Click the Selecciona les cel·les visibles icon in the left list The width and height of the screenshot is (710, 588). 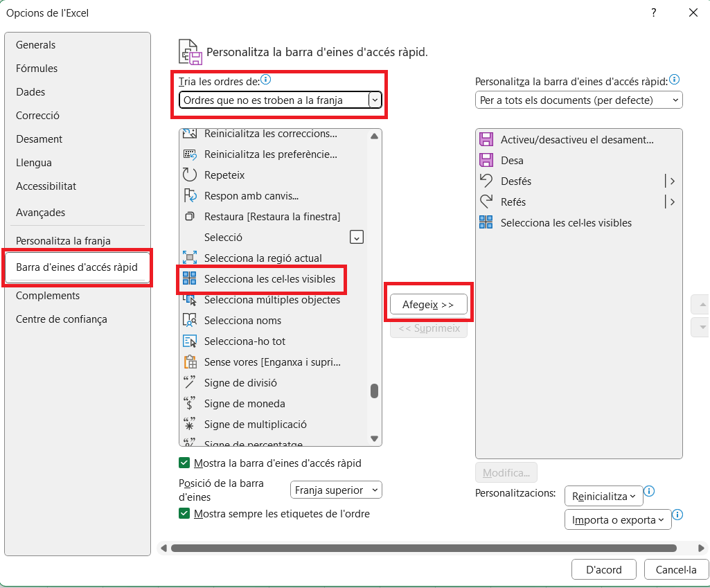click(190, 278)
